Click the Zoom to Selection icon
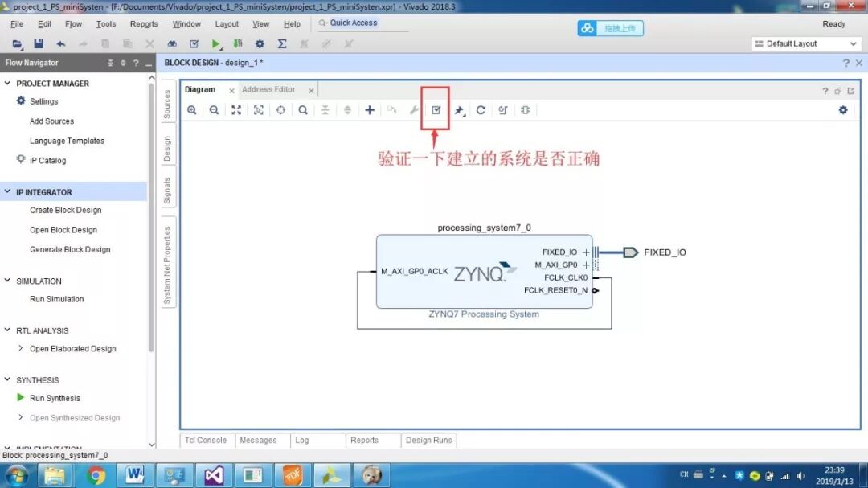Viewport: 868px width, 488px height. click(x=259, y=109)
